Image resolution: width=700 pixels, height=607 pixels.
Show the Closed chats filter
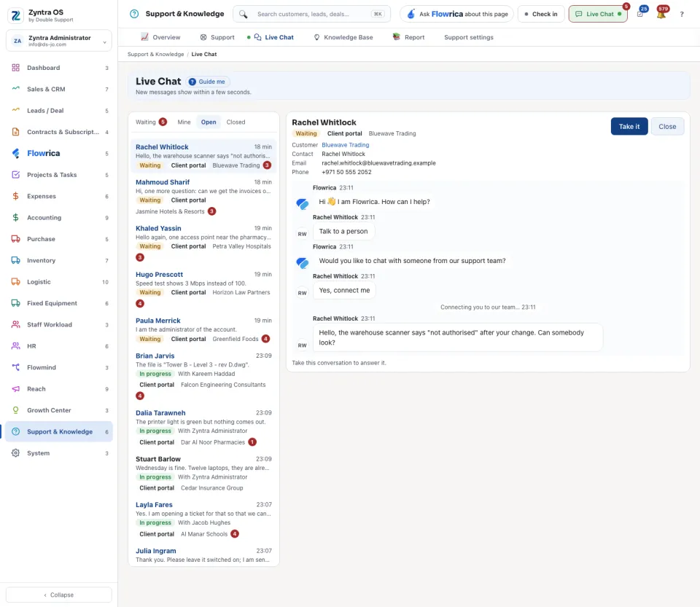[x=236, y=122]
